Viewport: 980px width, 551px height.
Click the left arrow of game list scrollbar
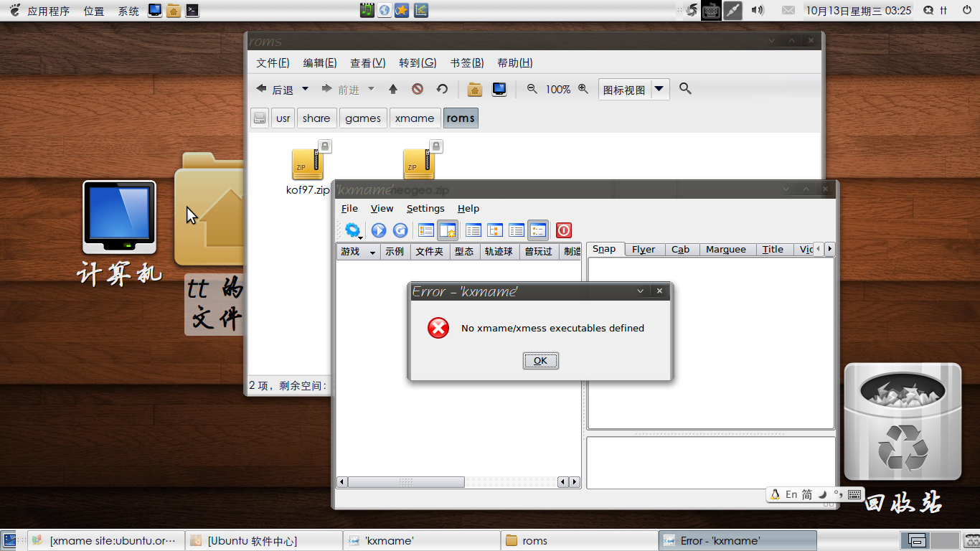click(342, 482)
